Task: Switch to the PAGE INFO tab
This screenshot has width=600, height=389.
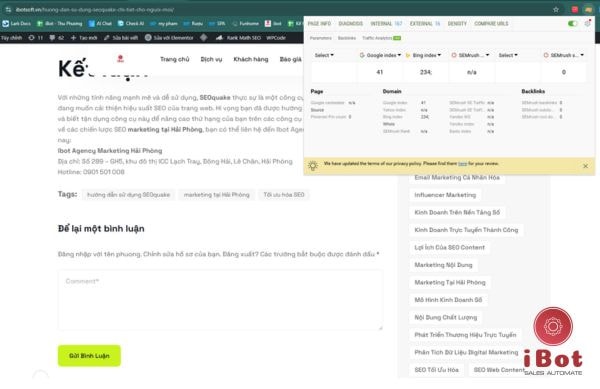Action: point(319,23)
